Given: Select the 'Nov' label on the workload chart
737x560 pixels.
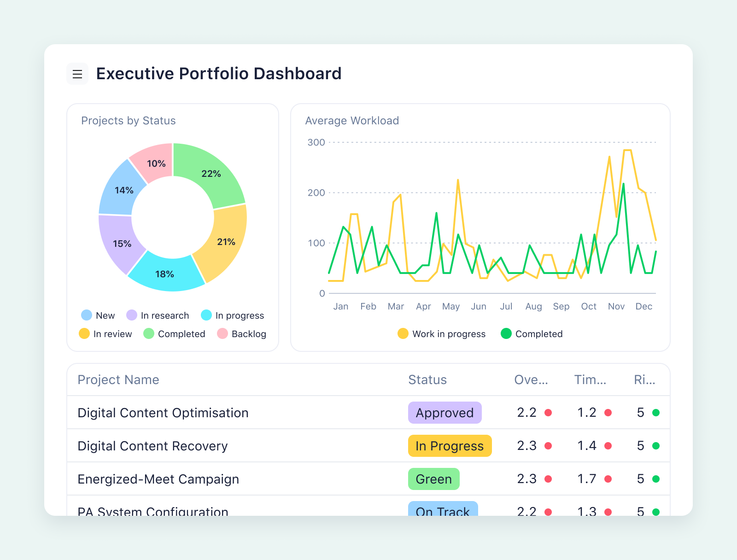Looking at the screenshot, I should pyautogui.click(x=616, y=306).
